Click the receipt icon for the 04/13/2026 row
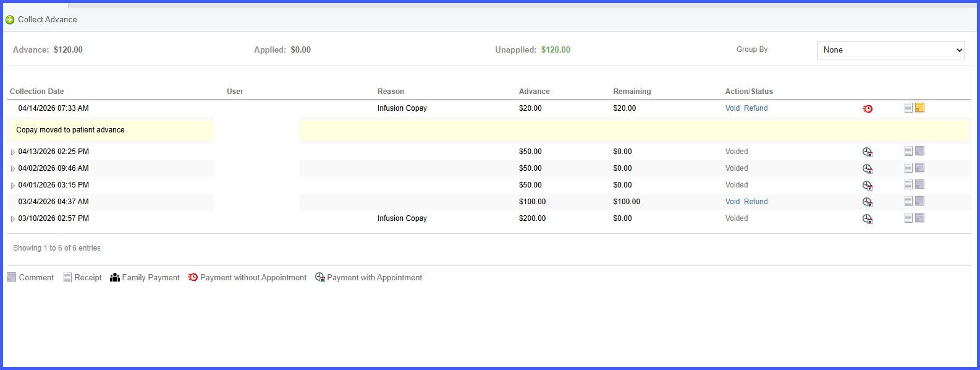This screenshot has height=370, width=980. click(x=908, y=152)
